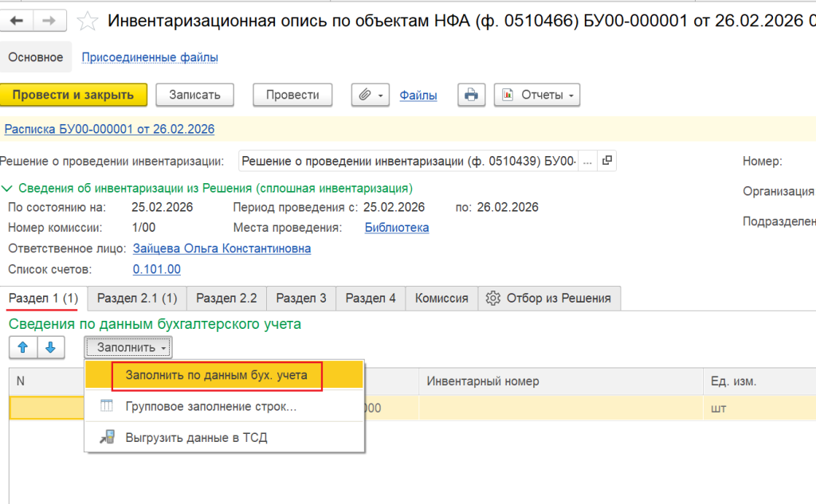Viewport: 816px width, 504px height.
Task: Open the Зайцева Ольга Константиновна link
Action: click(222, 248)
